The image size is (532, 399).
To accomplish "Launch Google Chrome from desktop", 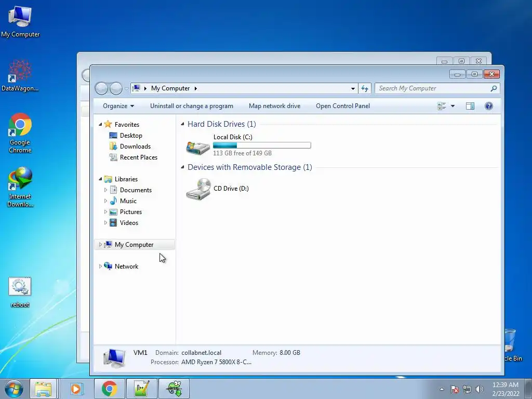I will point(20,133).
